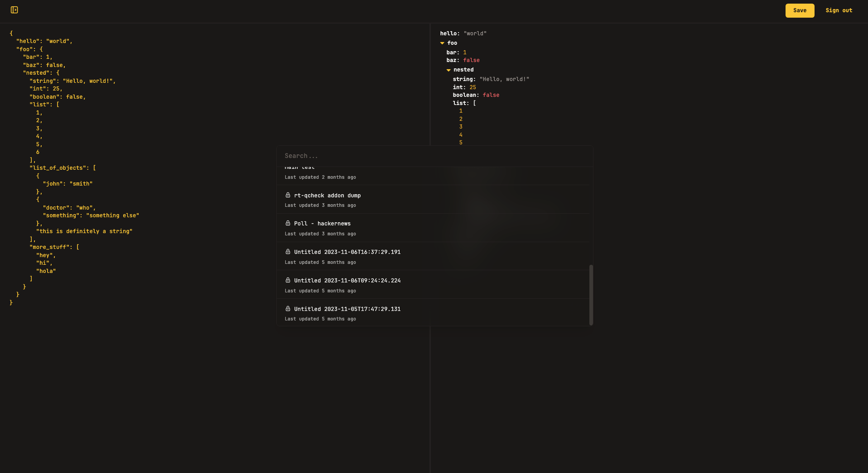Select Untitled 2023-11-05T17:47:29.131 entry

347,309
